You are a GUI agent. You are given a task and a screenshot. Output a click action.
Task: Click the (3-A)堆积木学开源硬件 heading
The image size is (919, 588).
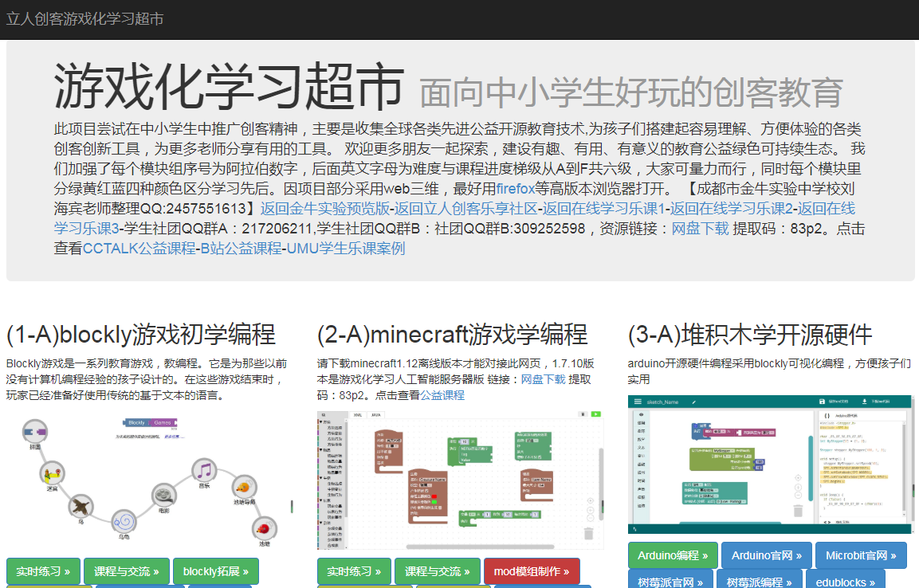(x=750, y=335)
